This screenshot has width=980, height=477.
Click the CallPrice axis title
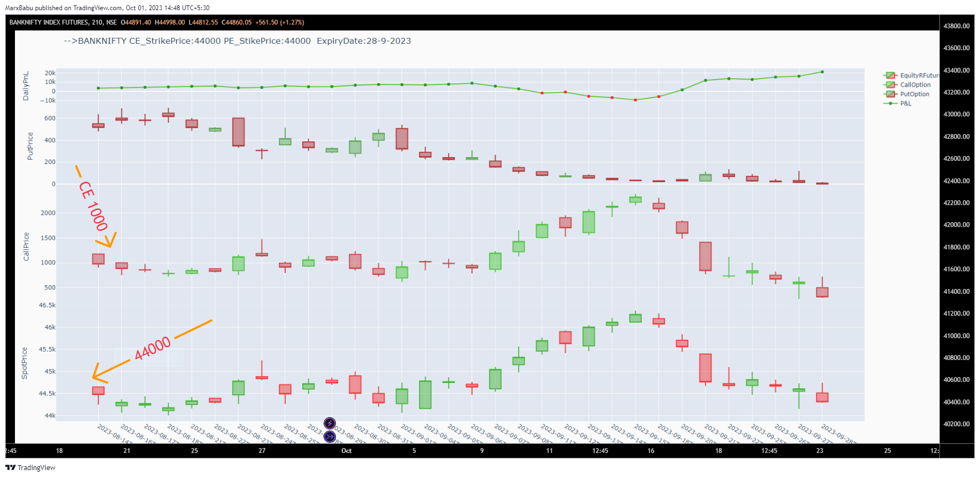click(x=26, y=247)
